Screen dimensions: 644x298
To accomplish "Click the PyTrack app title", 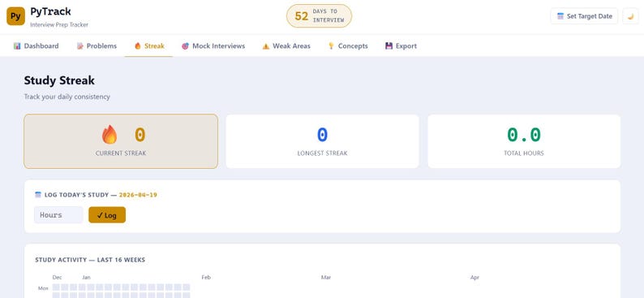I will point(50,11).
